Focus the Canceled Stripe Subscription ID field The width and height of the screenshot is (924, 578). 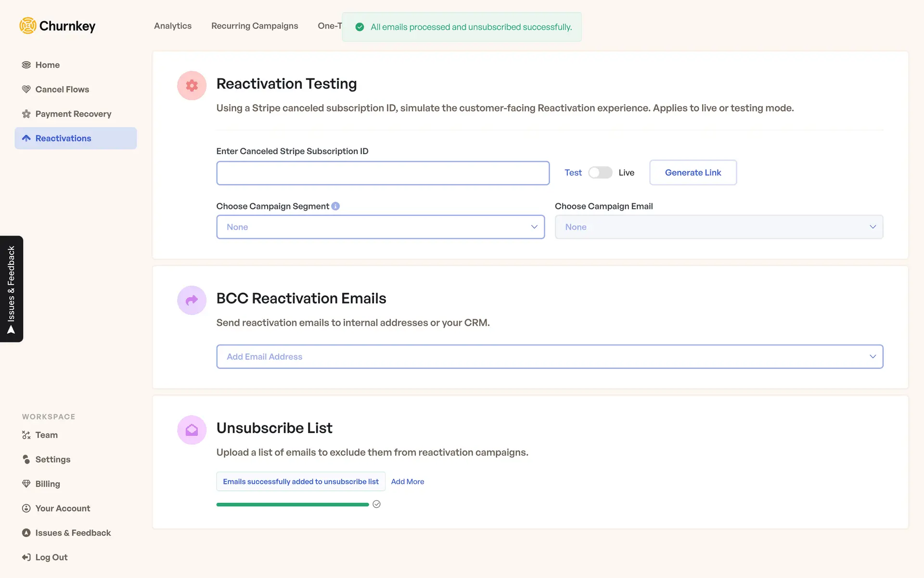(x=383, y=173)
